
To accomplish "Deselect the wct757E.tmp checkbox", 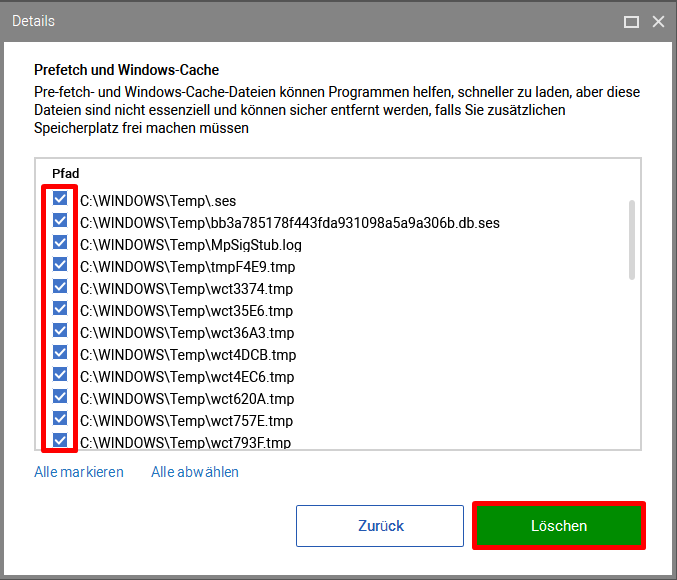I will coord(60,418).
